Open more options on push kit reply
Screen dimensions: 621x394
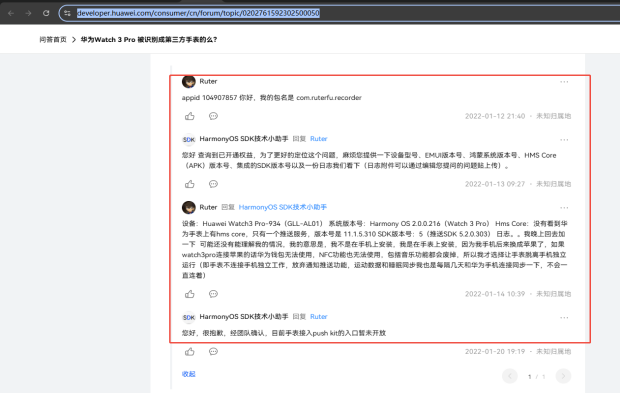click(x=564, y=317)
